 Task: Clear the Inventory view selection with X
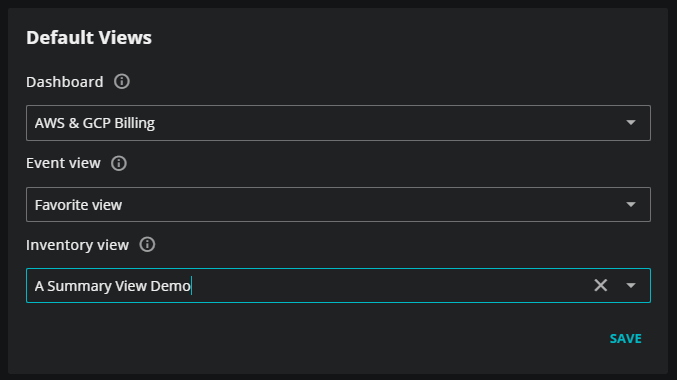601,285
